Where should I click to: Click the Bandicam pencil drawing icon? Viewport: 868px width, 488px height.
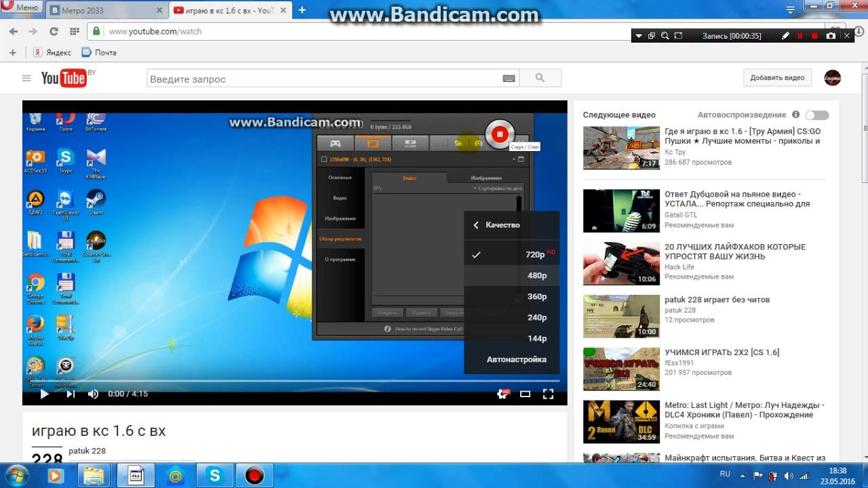pyautogui.click(x=786, y=36)
